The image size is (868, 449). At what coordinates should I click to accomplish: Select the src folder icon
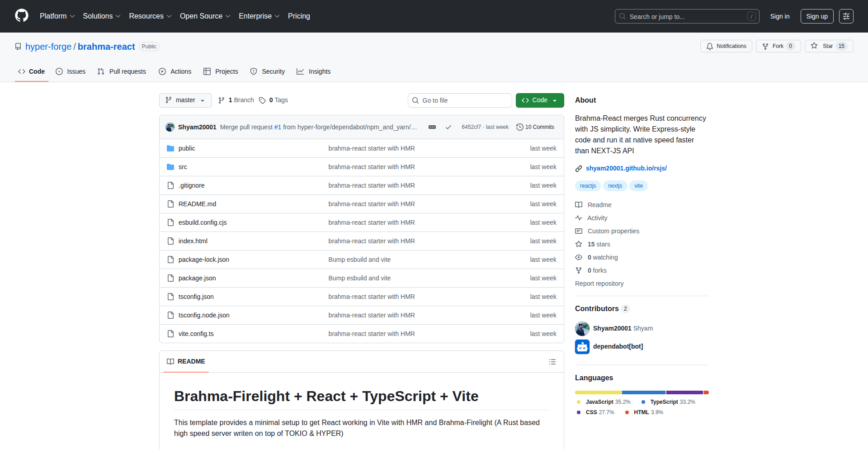pos(170,166)
